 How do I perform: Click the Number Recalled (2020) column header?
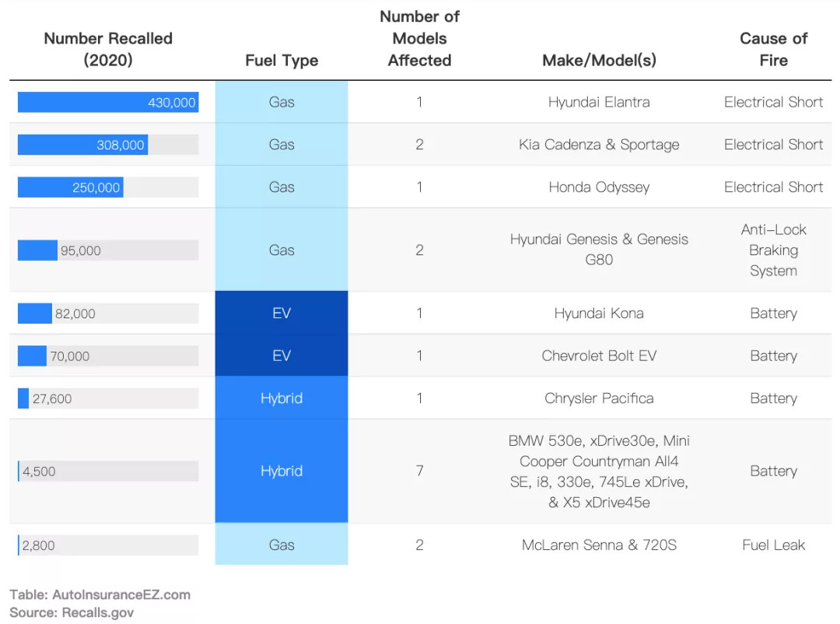(x=107, y=49)
